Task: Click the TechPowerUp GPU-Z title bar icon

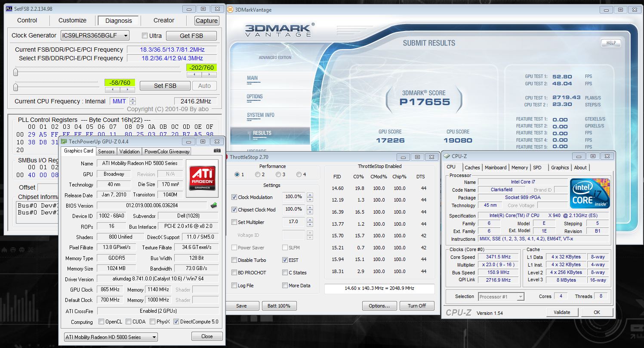Action: pyautogui.click(x=64, y=141)
